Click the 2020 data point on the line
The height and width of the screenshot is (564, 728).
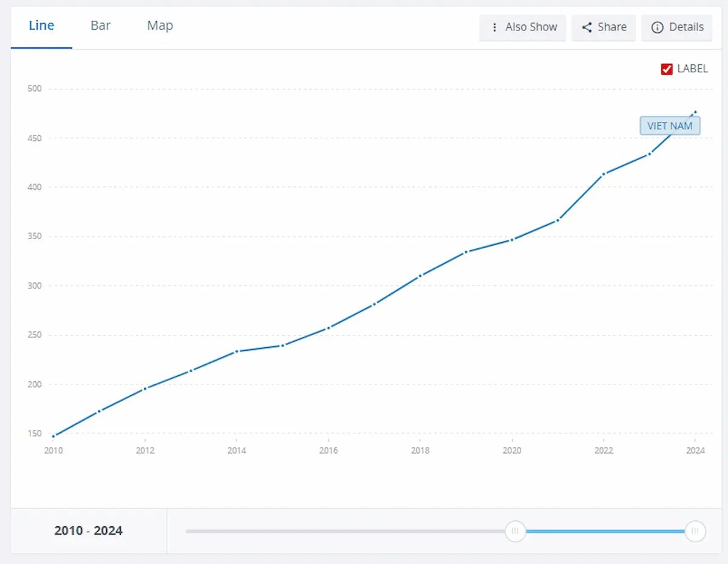click(512, 240)
